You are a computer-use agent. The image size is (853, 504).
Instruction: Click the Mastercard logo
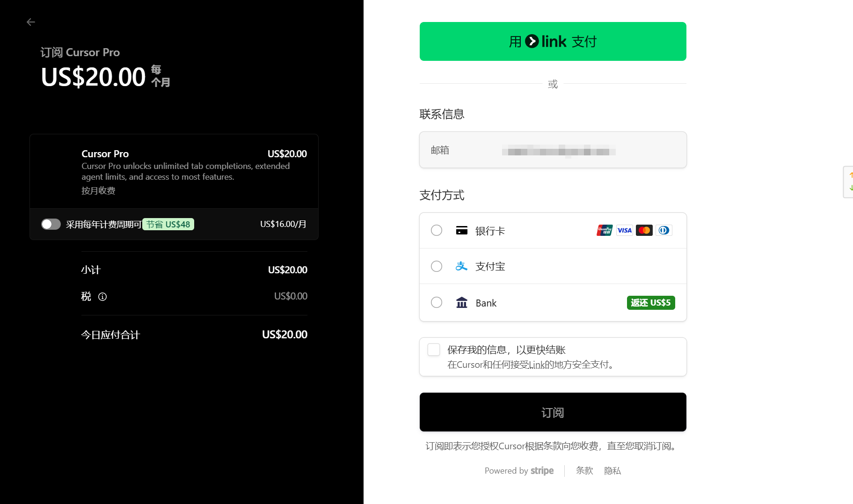tap(644, 230)
